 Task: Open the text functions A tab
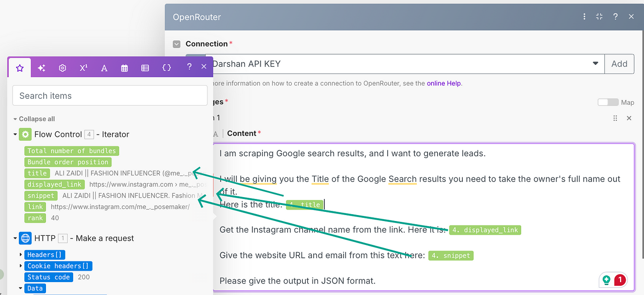click(104, 68)
